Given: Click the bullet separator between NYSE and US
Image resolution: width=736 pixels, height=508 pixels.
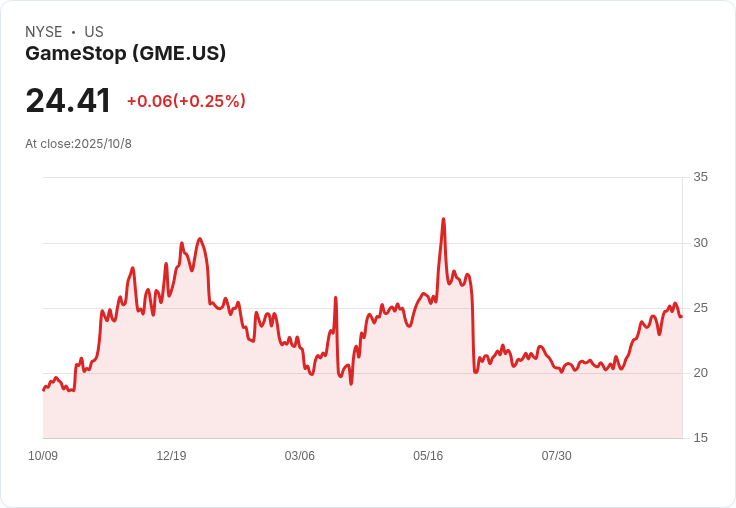Looking at the screenshot, I should coord(73,32).
